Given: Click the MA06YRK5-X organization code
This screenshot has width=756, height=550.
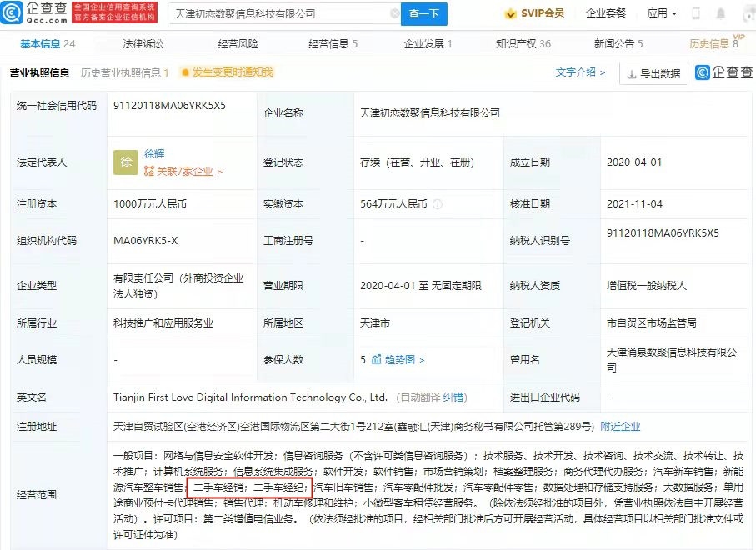Looking at the screenshot, I should click(x=146, y=241).
